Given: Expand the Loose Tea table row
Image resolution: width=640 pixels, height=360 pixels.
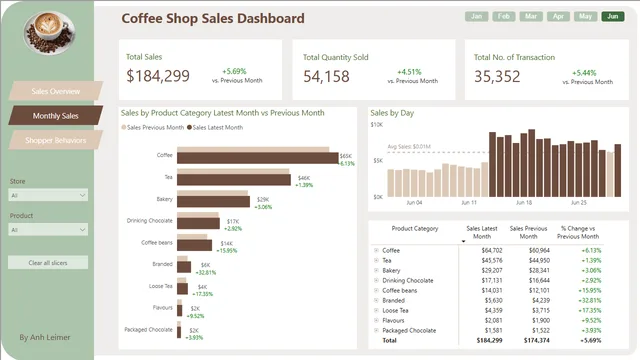Looking at the screenshot, I should pyautogui.click(x=376, y=310).
